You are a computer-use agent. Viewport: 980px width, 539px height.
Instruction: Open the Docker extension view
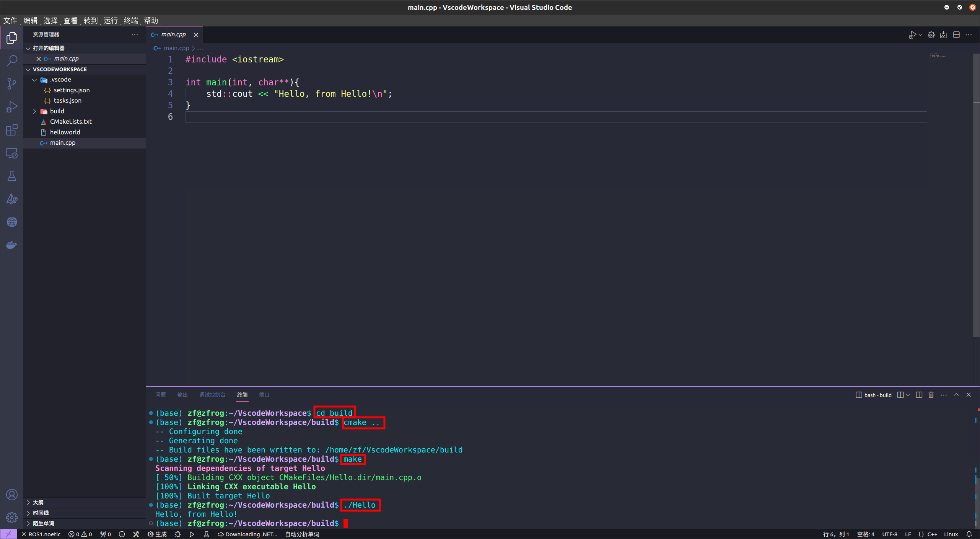point(12,245)
